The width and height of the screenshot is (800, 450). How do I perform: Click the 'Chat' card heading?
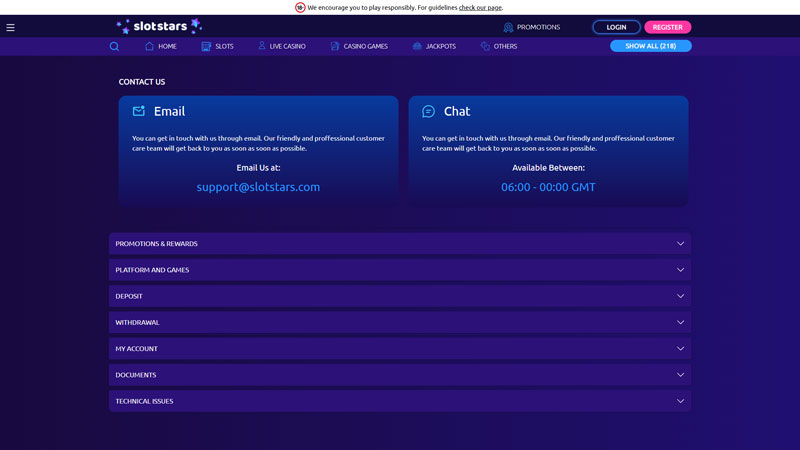(457, 111)
